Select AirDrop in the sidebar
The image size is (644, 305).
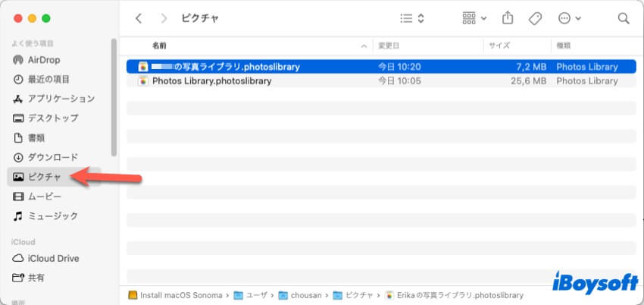click(x=43, y=60)
